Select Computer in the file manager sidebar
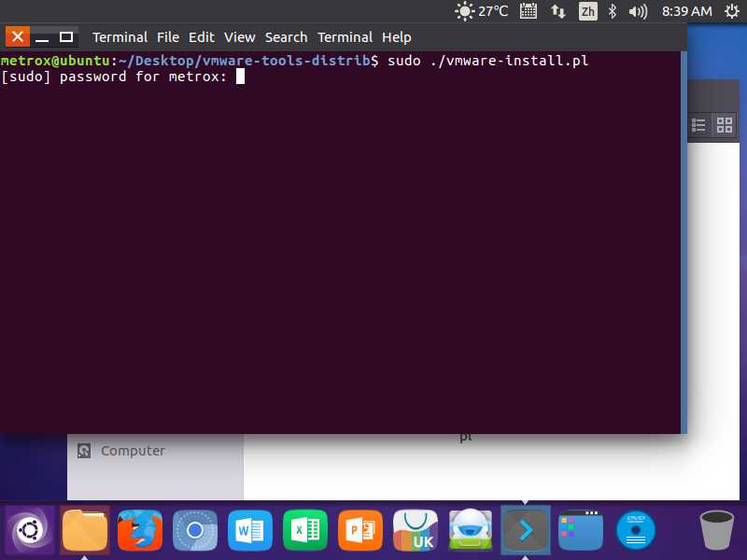Image resolution: width=747 pixels, height=560 pixels. coord(132,451)
